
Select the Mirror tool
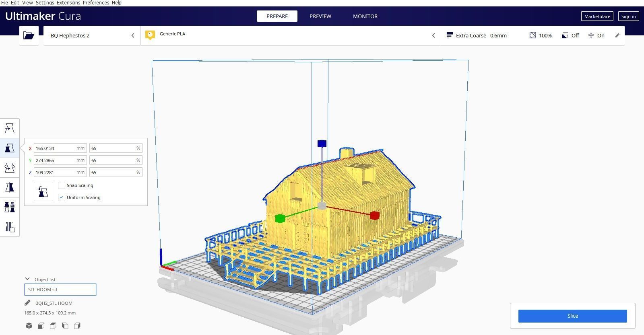(10, 187)
